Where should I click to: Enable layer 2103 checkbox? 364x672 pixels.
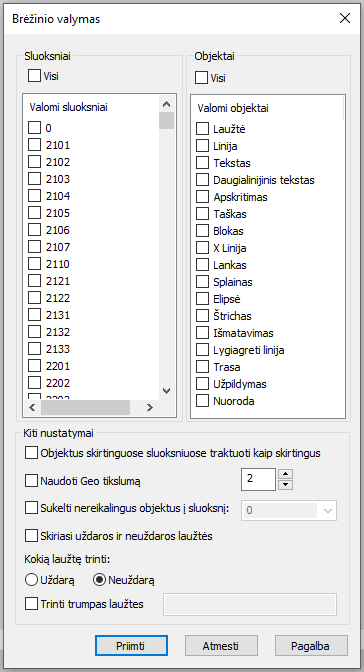[34, 179]
